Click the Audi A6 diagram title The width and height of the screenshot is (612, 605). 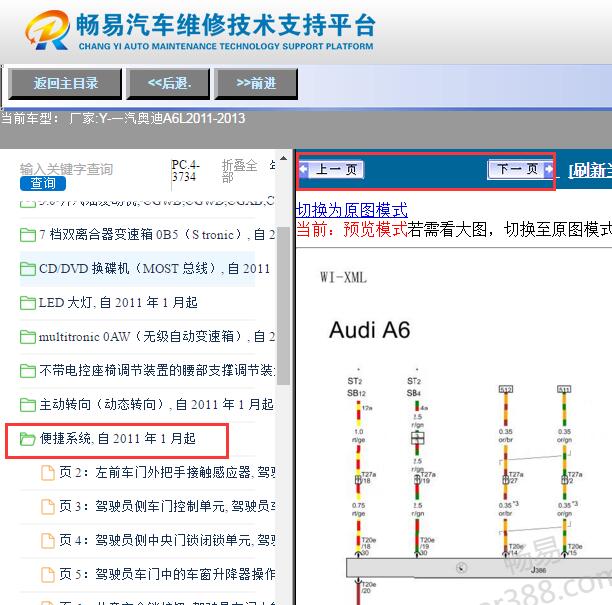(x=370, y=330)
